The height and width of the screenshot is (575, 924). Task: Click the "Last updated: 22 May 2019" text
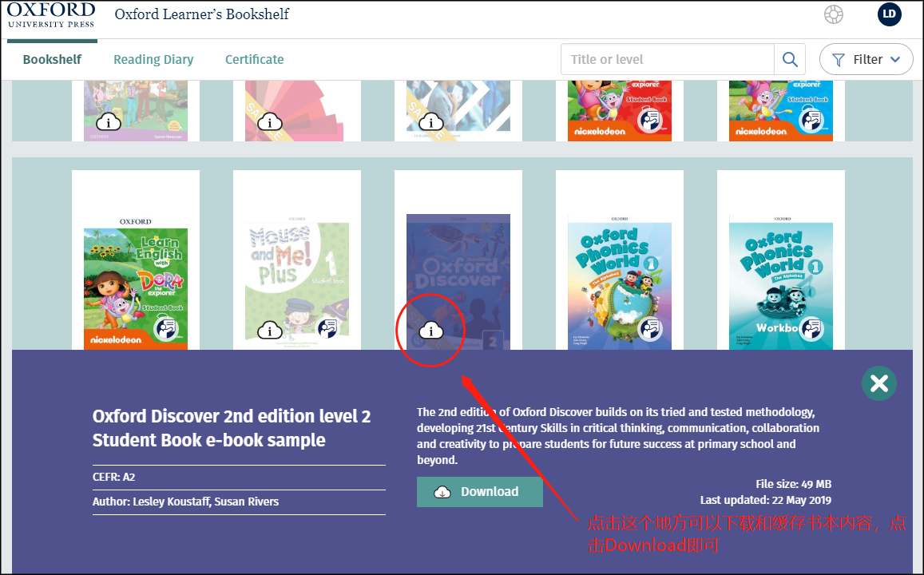coord(766,500)
